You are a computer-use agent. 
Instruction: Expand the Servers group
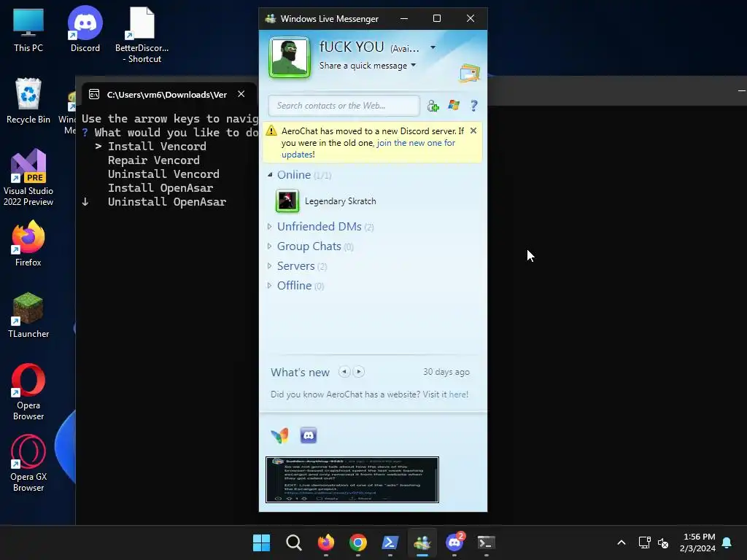point(270,265)
